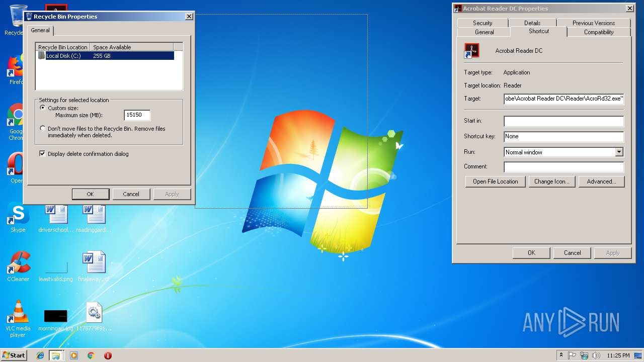Image resolution: width=644 pixels, height=362 pixels.
Task: Click the Advanced button
Action: (601, 182)
